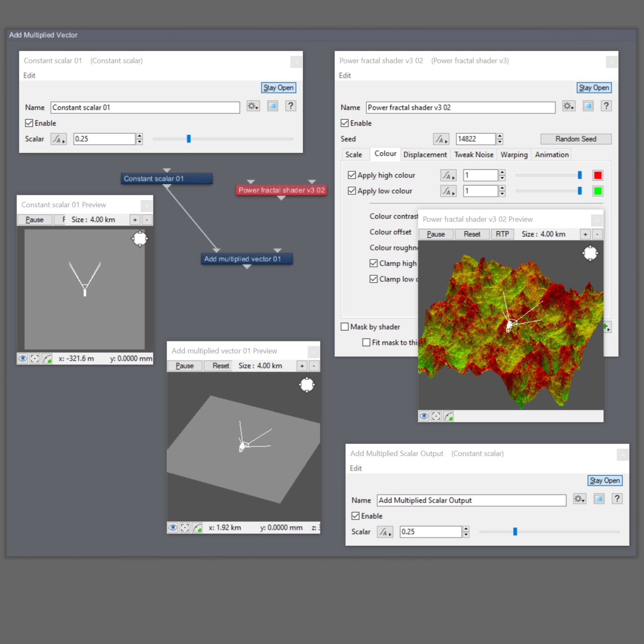Viewport: 644px width, 644px height.
Task: Click Stay Open in Constant scalar 01 window
Action: pos(279,88)
